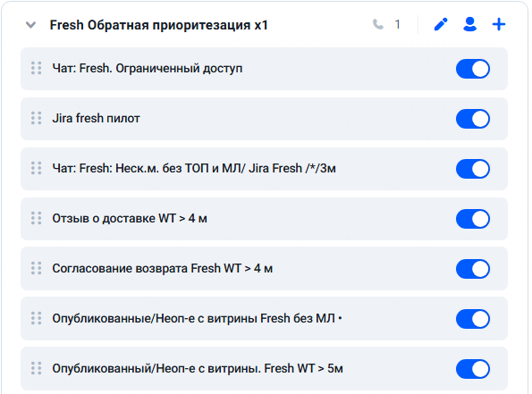The image size is (532, 394).
Task: Switch off 'Отзыв о доставке WT > 4 м'
Action: click(x=473, y=219)
